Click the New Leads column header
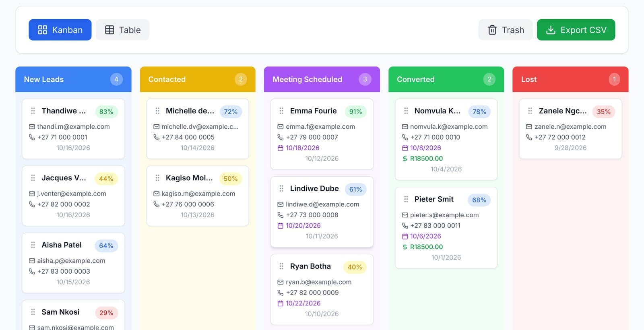 click(x=73, y=79)
